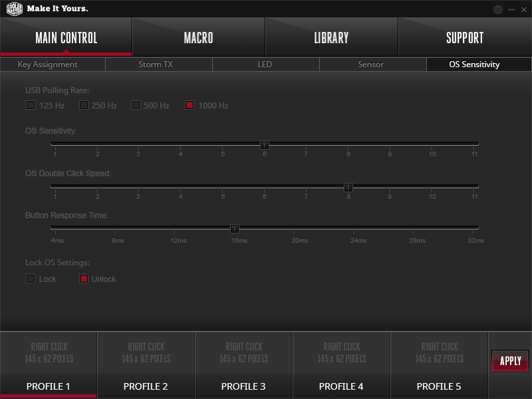Click the OS Sensitivity slider handle
Screen dimensions: 532x399
[264, 145]
